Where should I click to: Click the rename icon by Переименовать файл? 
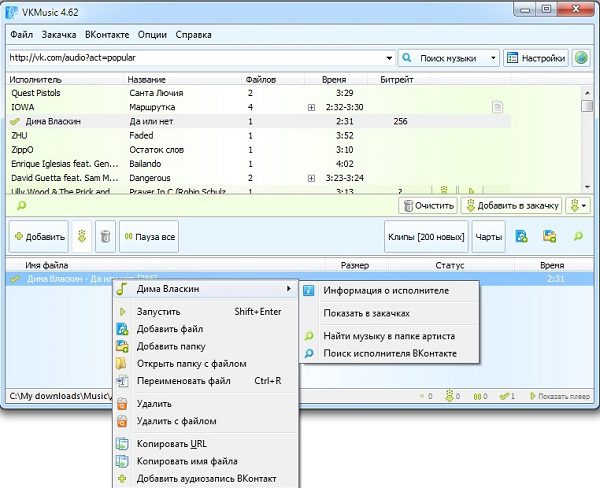[x=122, y=381]
